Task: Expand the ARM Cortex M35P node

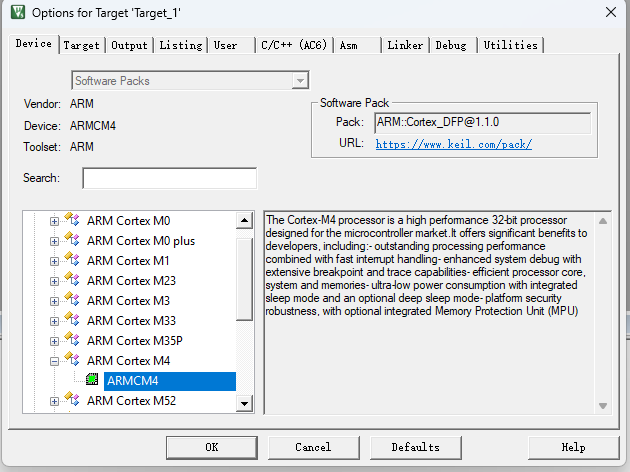Action: (54, 341)
